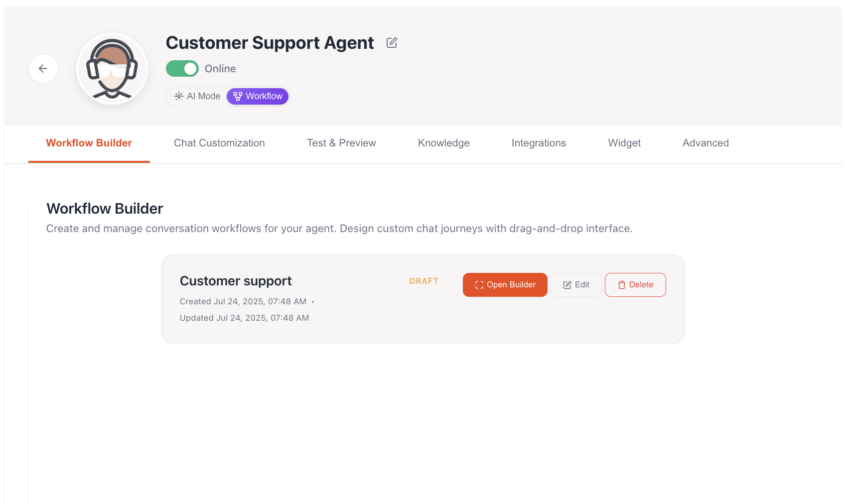This screenshot has width=845, height=504.
Task: Click the workflow branch icon on Workflow badge
Action: [x=238, y=96]
